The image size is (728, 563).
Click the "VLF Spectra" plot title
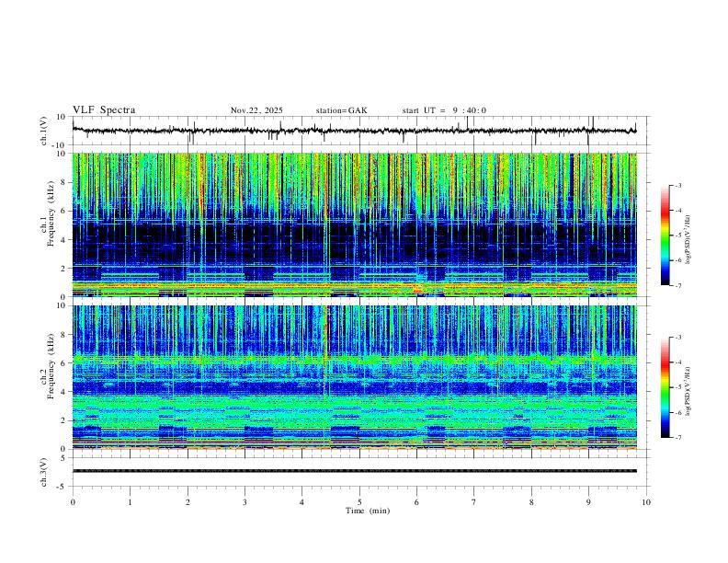click(104, 110)
